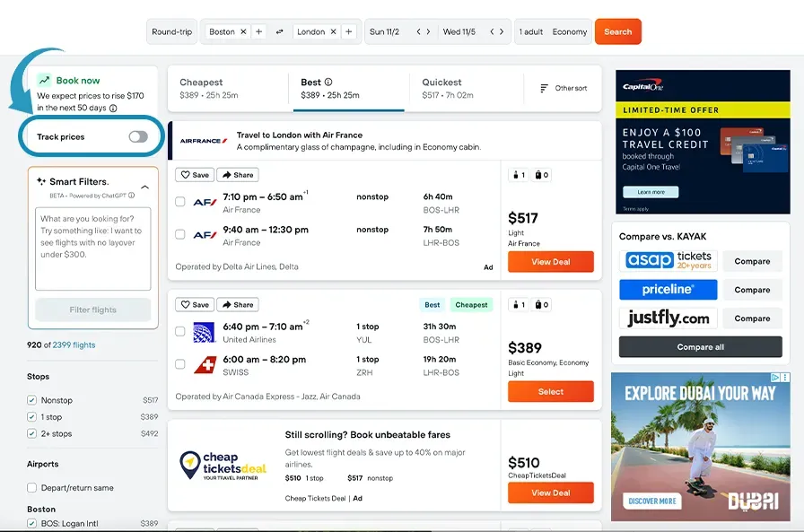Enable the Track prices switch

[136, 136]
